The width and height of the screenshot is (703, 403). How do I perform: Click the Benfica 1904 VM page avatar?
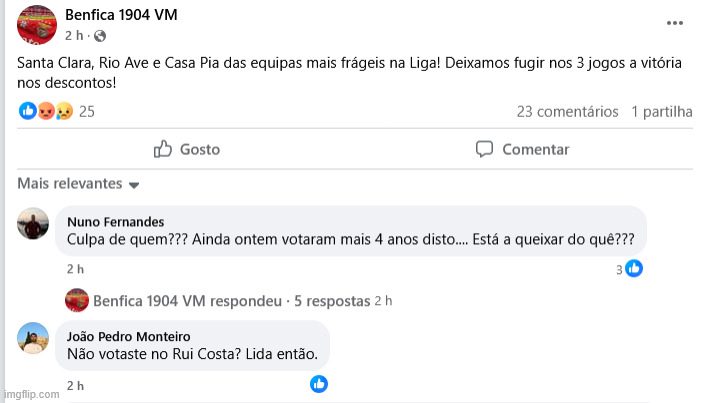click(36, 24)
